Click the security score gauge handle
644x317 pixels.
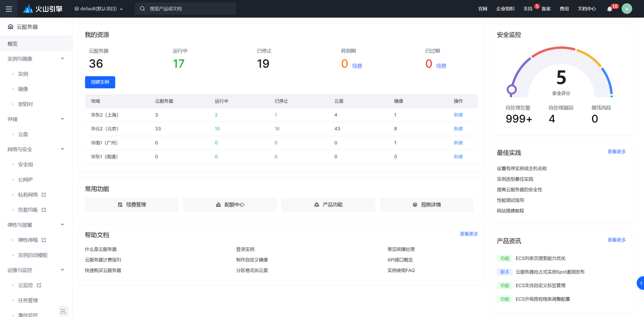tap(512, 90)
